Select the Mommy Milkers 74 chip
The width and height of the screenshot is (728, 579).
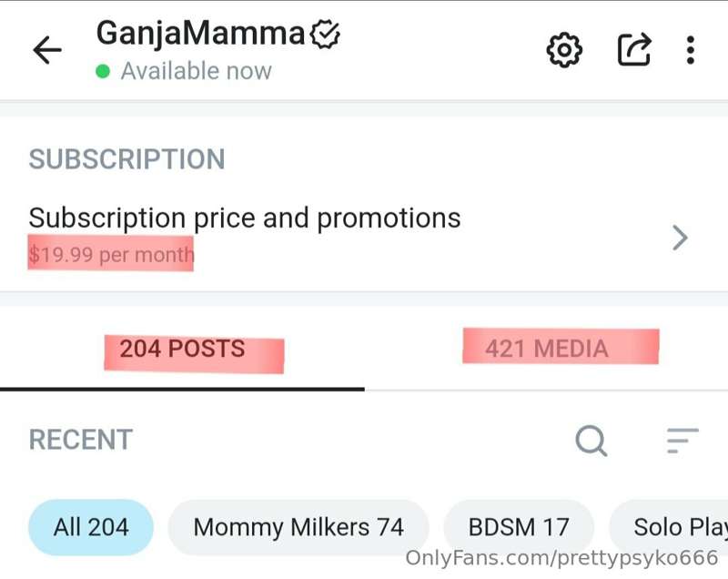pos(298,527)
